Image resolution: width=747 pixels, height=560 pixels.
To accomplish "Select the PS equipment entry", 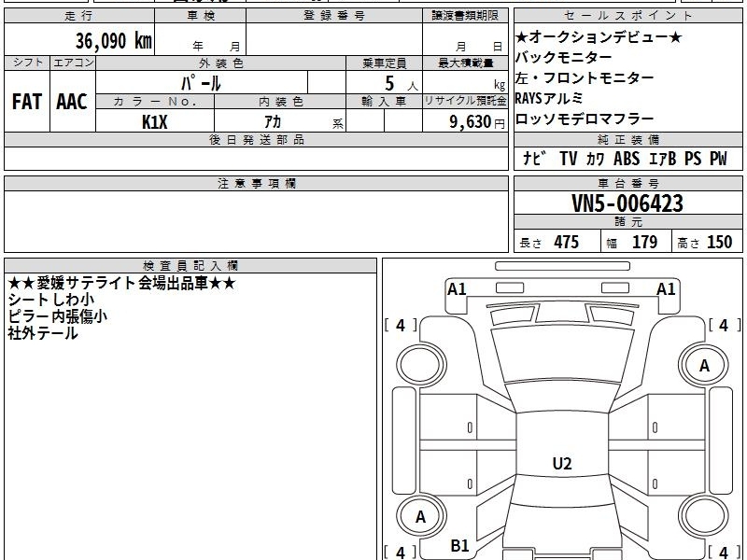I will pos(693,158).
